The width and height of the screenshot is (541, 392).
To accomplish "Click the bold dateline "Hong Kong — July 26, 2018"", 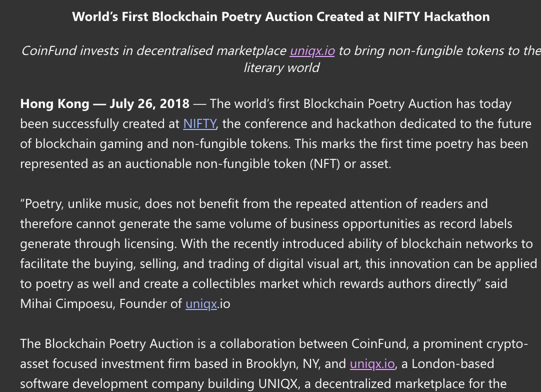I will [105, 104].
